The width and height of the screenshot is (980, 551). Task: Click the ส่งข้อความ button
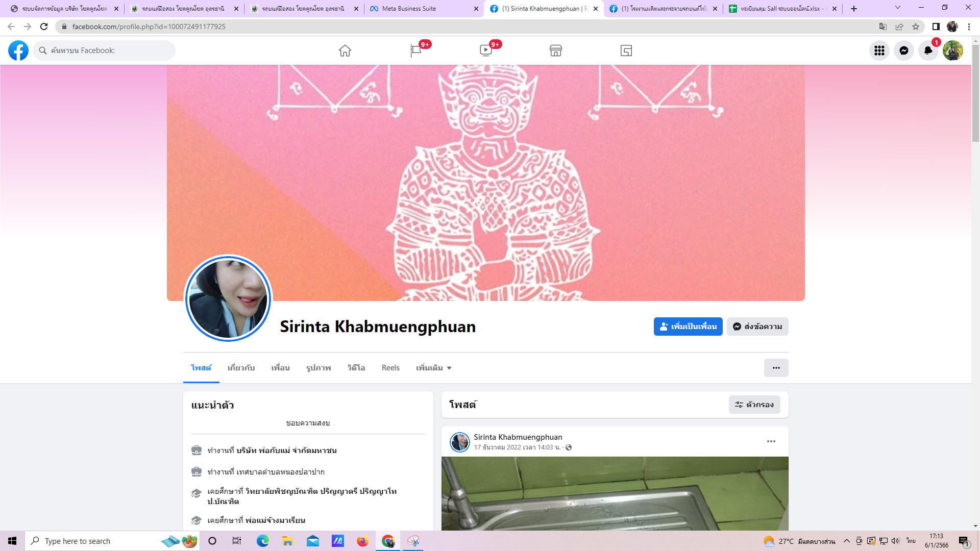coord(757,327)
